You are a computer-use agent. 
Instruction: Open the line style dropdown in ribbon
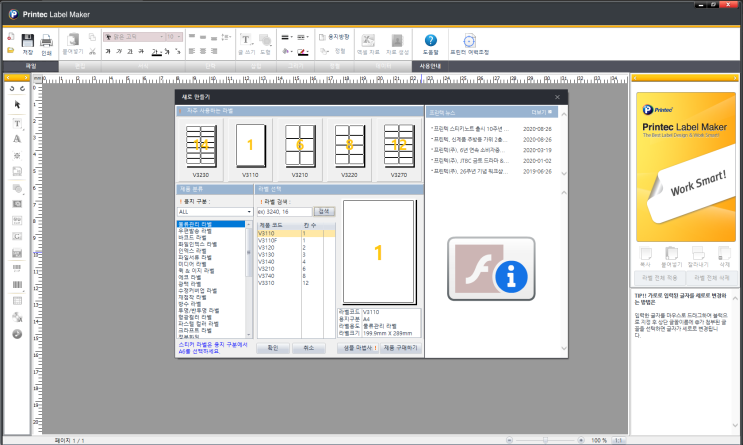(303, 37)
